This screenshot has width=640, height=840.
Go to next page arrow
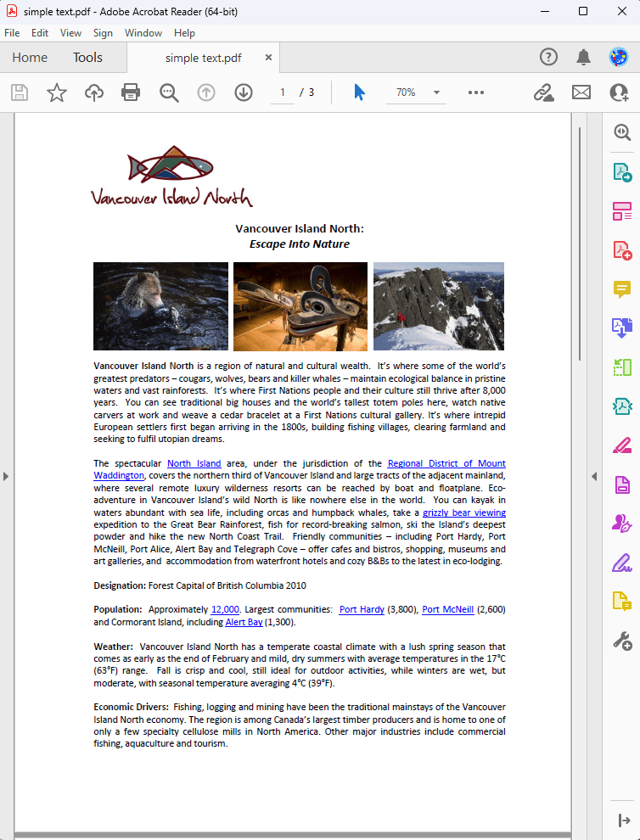[244, 92]
